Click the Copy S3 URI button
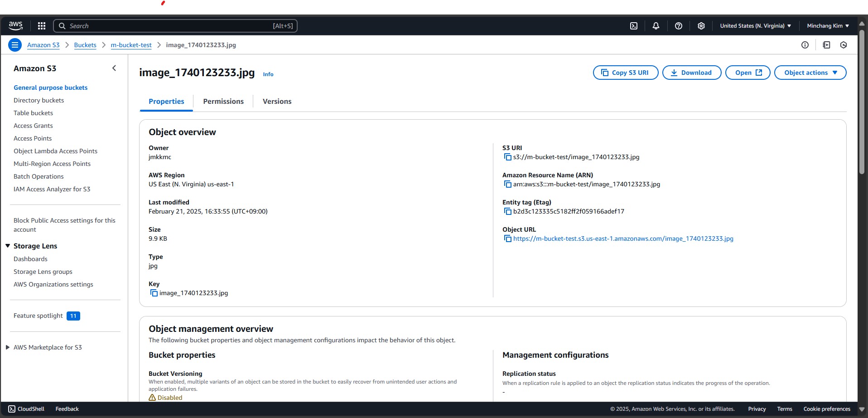This screenshot has height=418, width=868. pos(626,73)
